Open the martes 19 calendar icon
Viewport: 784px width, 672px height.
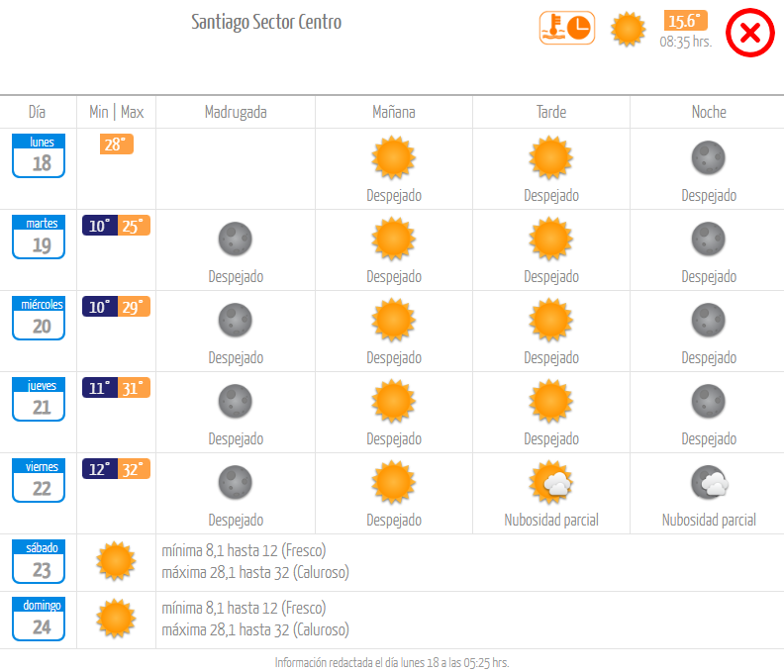pos(39,237)
